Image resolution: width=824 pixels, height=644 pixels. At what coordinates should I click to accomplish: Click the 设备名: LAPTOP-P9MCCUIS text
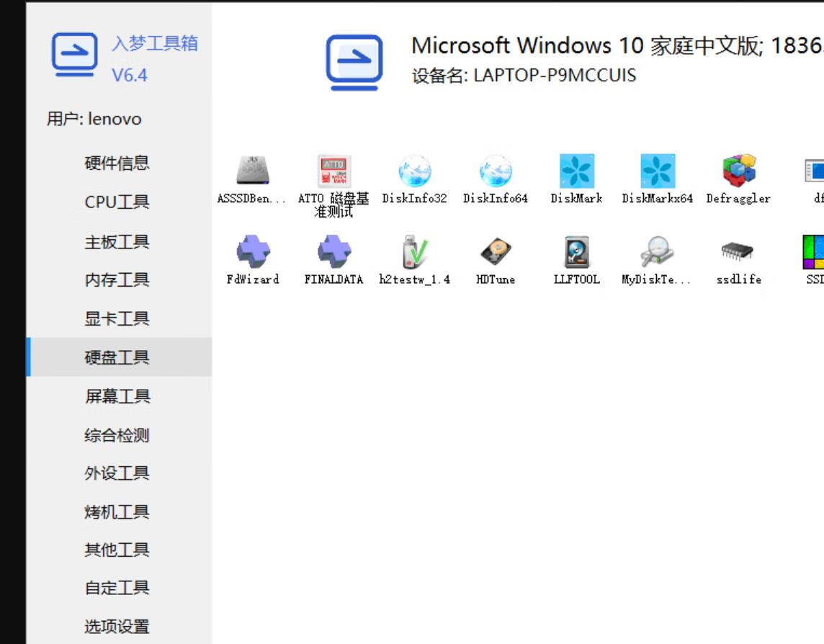pos(524,75)
